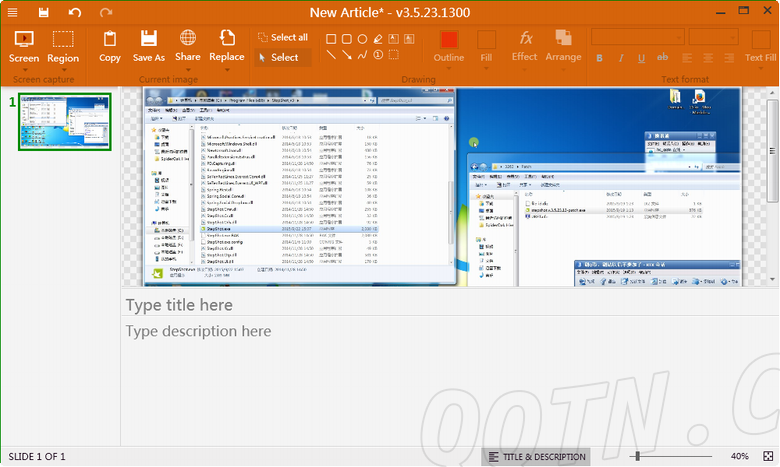Copy the current image to clipboard
Screen dimensions: 780x467
coord(110,40)
